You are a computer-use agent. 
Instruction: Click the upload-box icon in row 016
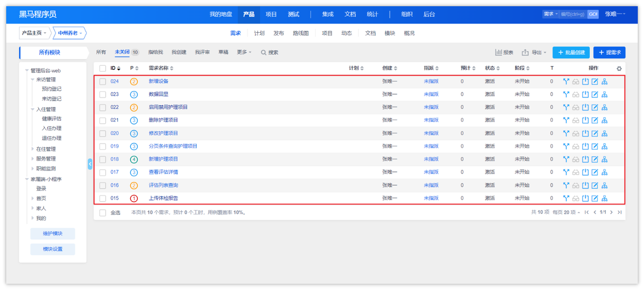click(585, 185)
